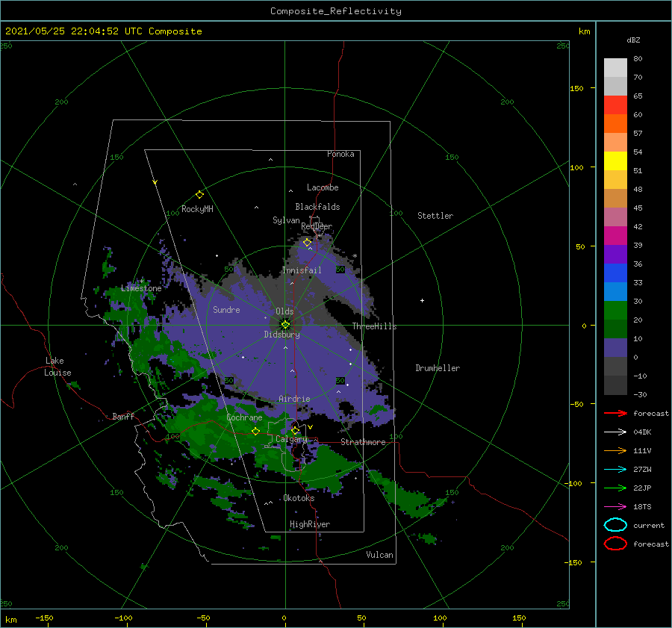Click the green 22JP arrow icon
Screen dimensions: 672x628
tap(615, 488)
